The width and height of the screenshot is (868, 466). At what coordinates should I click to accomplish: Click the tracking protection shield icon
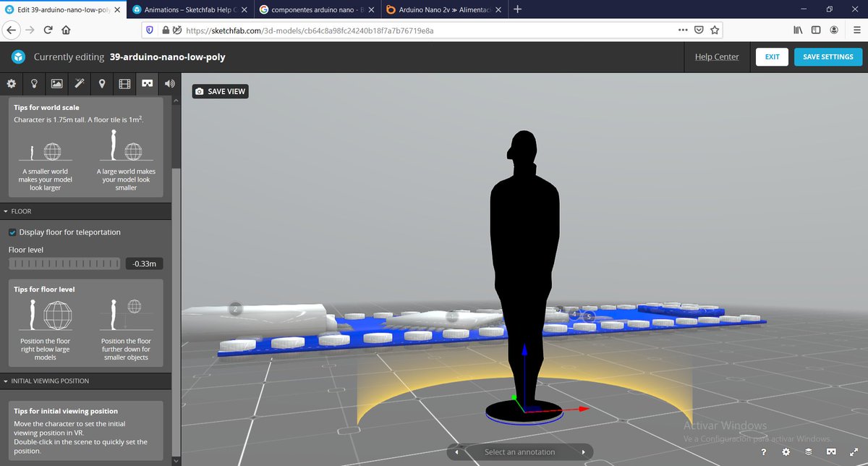click(x=150, y=30)
